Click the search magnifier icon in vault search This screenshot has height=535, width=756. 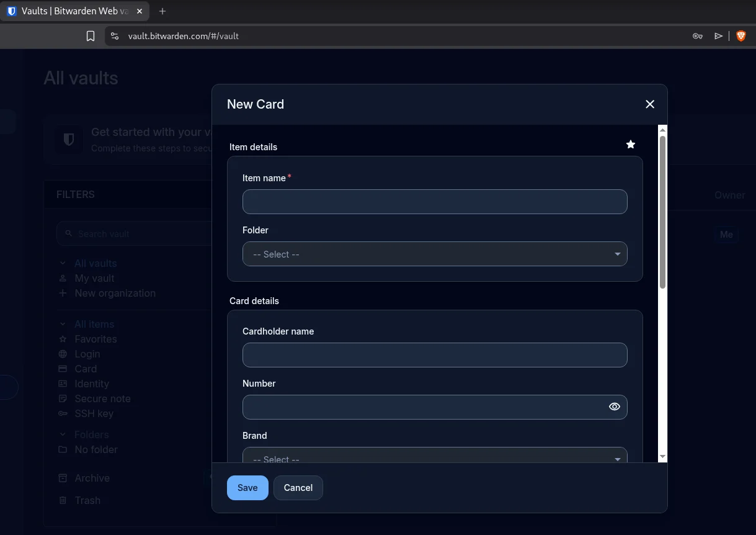69,234
